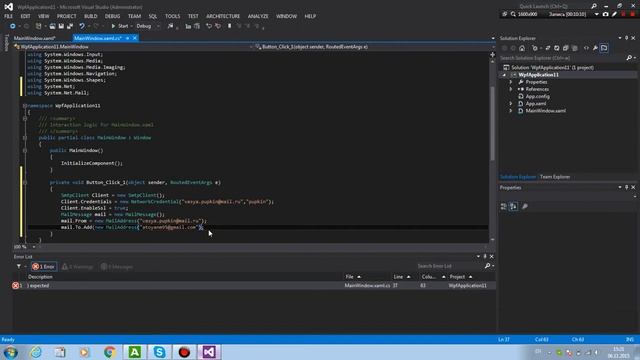
Task: Open the class navigation dropdown WpfApplication11.MainWindow
Action: 133,47
